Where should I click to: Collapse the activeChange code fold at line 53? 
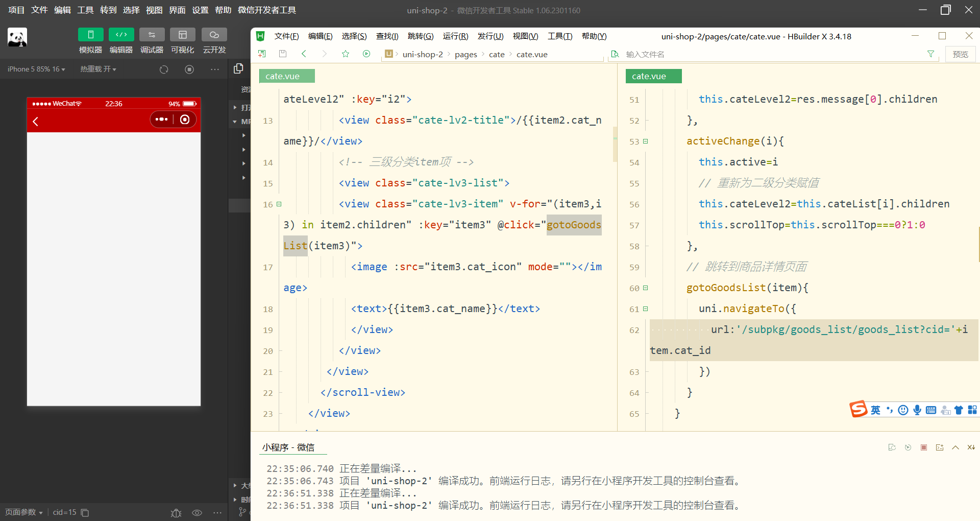point(645,141)
